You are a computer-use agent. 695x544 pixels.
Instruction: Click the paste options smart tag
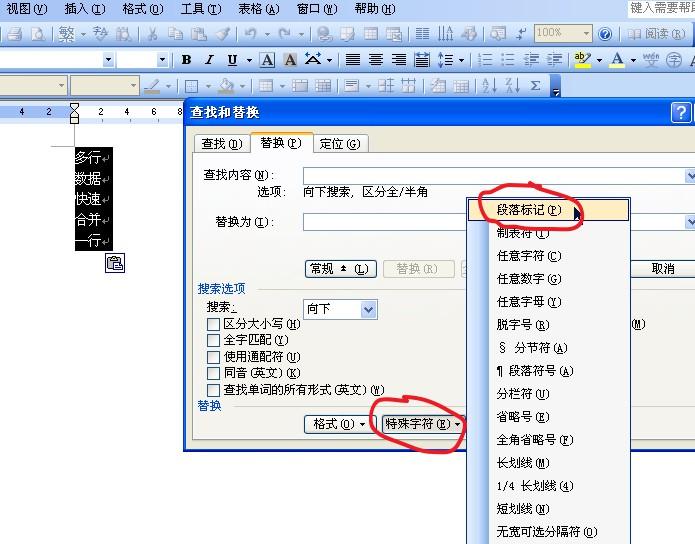(115, 263)
